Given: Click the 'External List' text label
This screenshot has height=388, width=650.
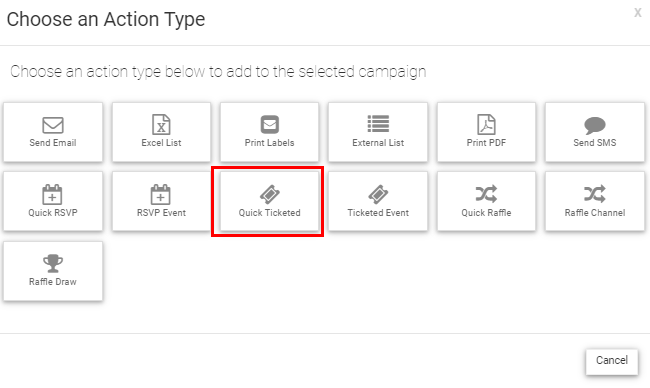Looking at the screenshot, I should coord(378,143).
